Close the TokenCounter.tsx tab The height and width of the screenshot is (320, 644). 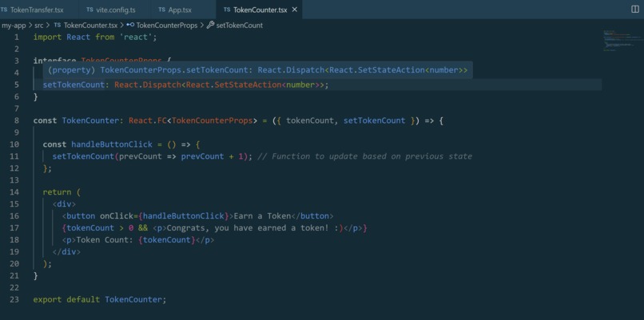click(294, 10)
